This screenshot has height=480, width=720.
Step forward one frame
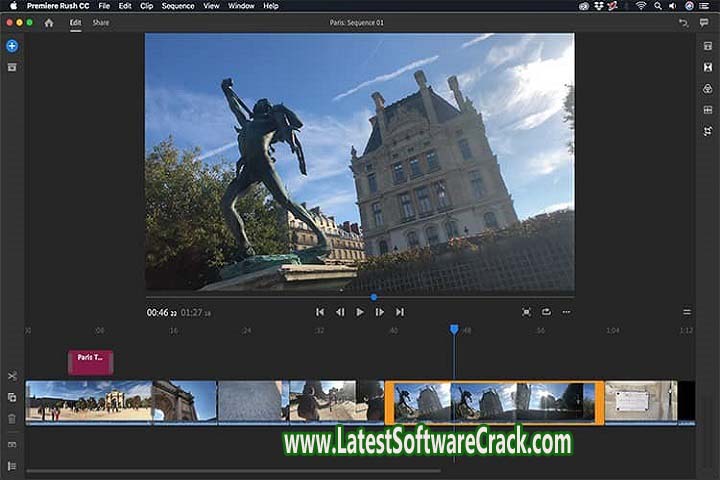380,312
